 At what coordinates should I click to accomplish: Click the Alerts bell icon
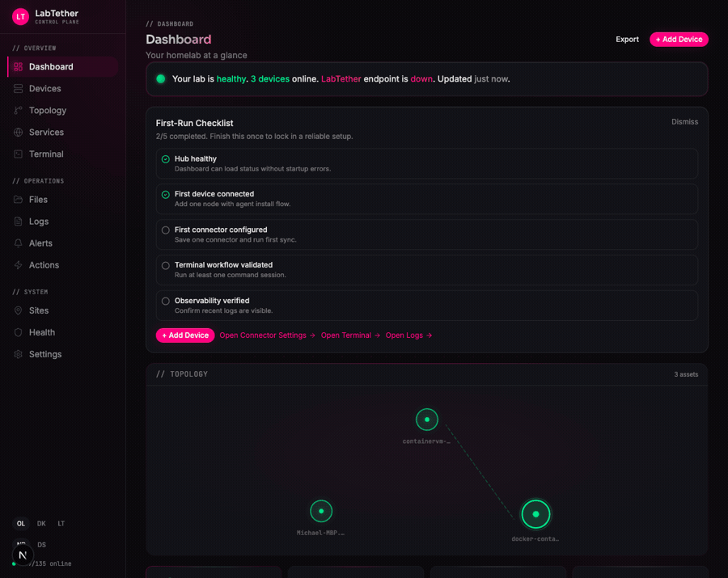coord(18,243)
